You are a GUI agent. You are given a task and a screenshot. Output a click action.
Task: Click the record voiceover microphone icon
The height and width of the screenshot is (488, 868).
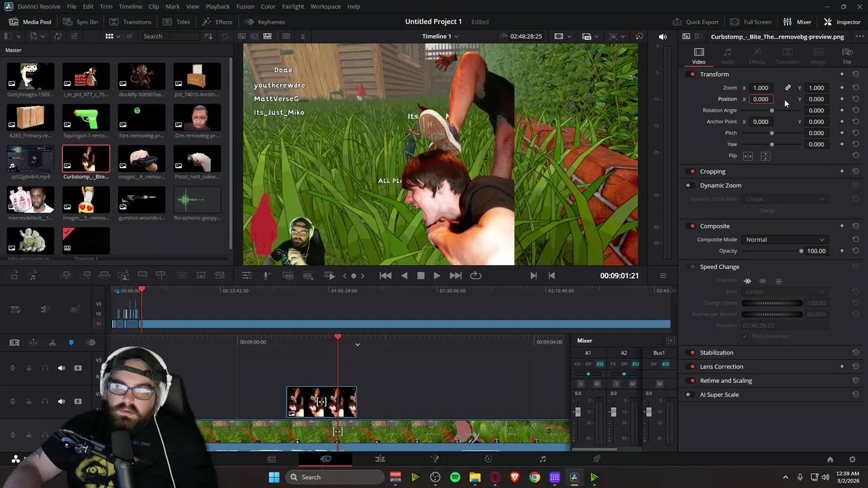(267, 275)
